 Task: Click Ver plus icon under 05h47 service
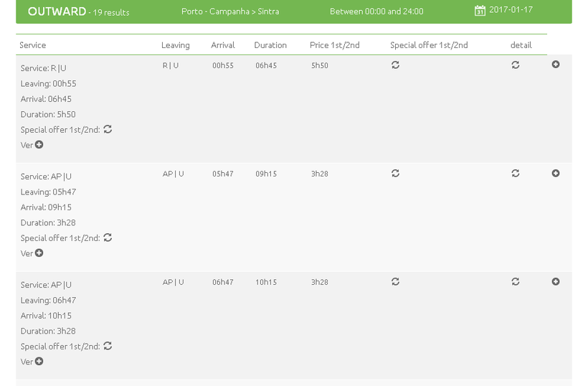[x=39, y=253]
